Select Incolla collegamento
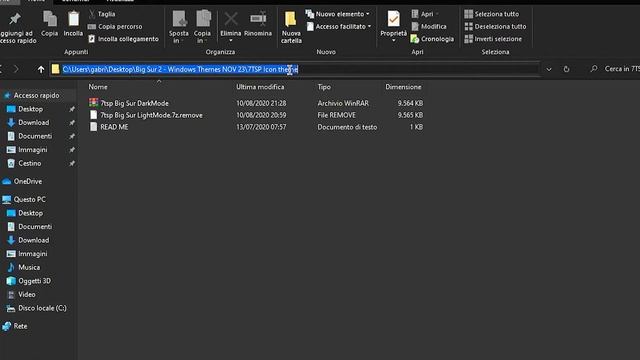This screenshot has width=640, height=360. point(123,39)
